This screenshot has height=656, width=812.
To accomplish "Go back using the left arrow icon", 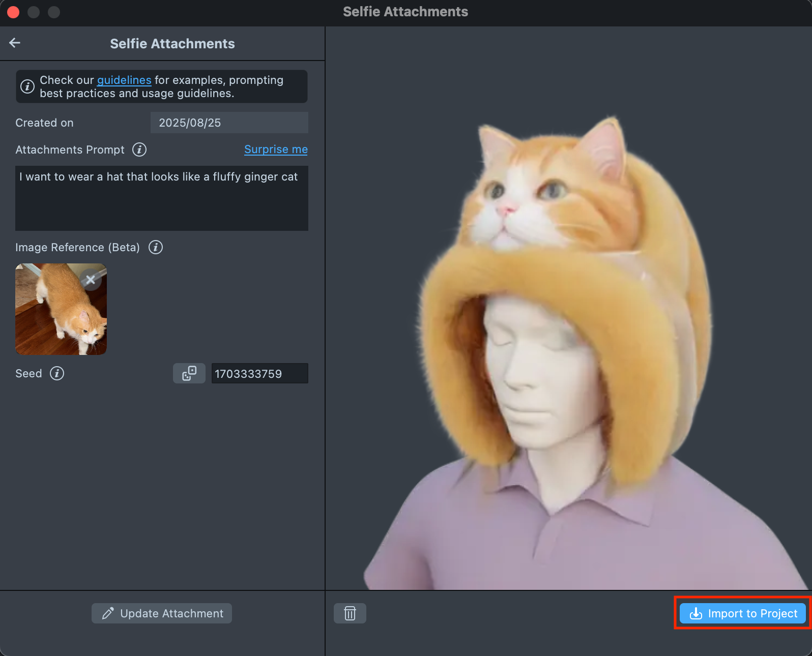I will [15, 43].
